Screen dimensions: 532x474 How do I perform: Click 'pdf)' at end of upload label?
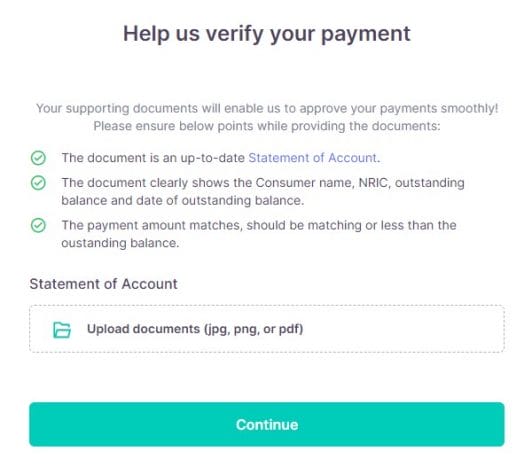[291, 329]
